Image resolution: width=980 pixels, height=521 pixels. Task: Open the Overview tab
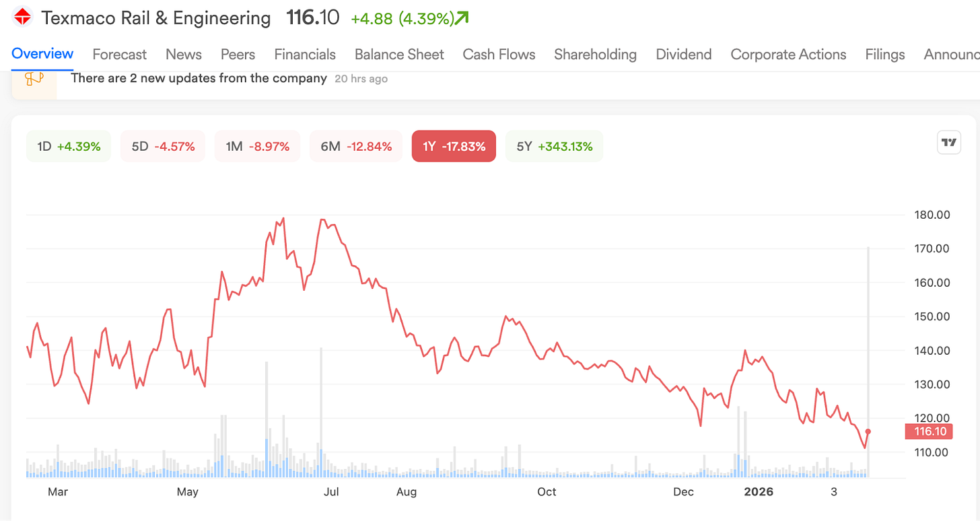42,54
